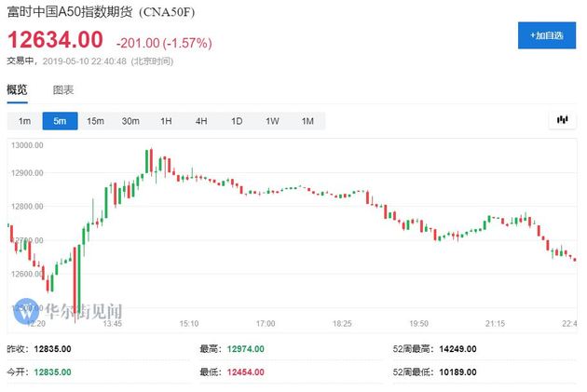Switch chart to 15m interval
Image resolution: width=587 pixels, height=392 pixels.
[x=95, y=121]
